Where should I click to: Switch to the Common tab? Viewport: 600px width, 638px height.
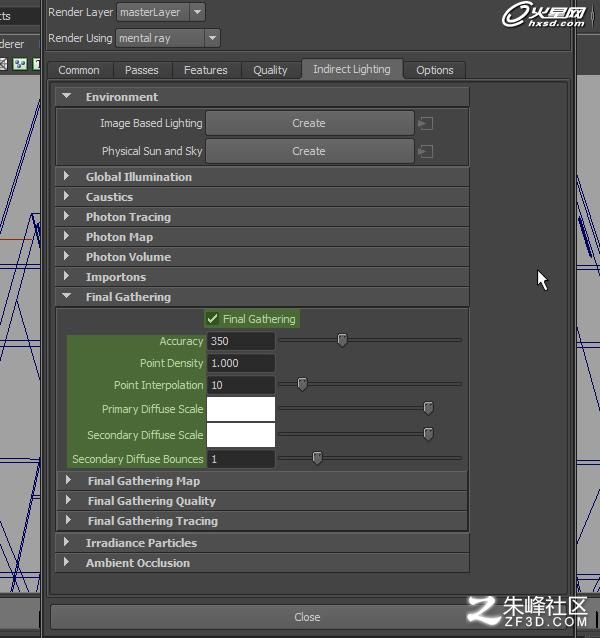pos(79,70)
